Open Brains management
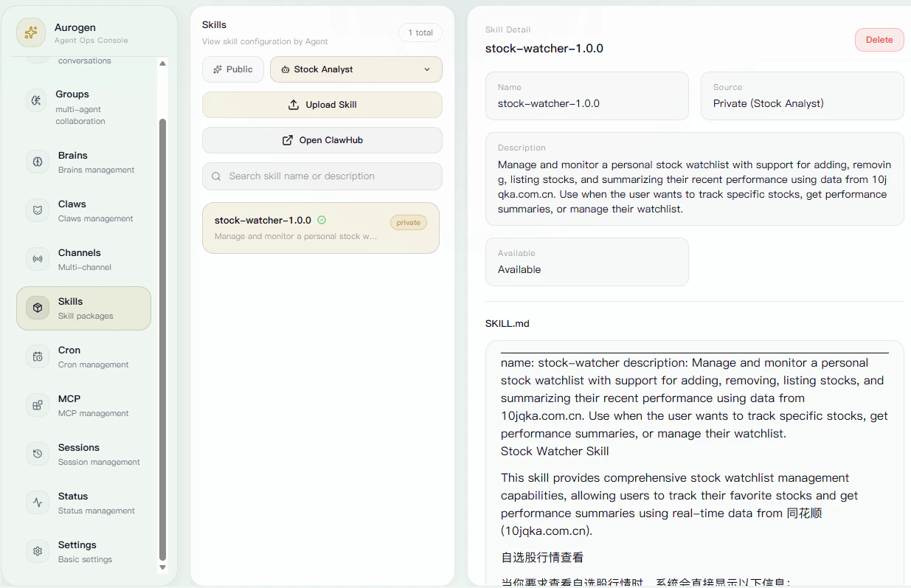The width and height of the screenshot is (911, 588). 83,162
